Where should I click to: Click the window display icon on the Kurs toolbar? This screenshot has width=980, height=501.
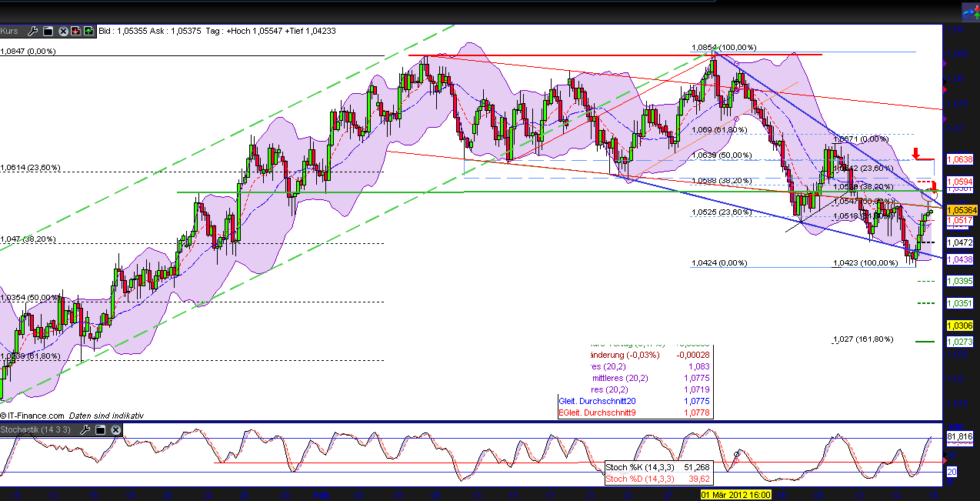(x=48, y=31)
